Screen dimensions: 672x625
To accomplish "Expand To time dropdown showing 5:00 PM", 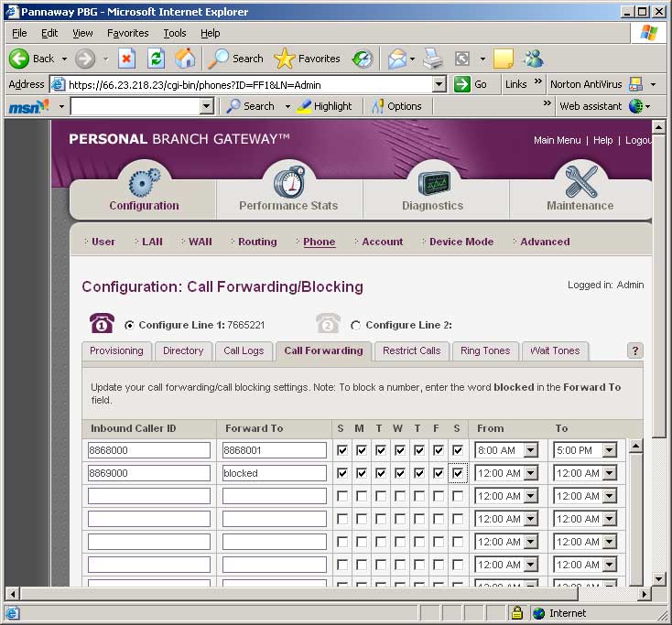I will coord(609,450).
